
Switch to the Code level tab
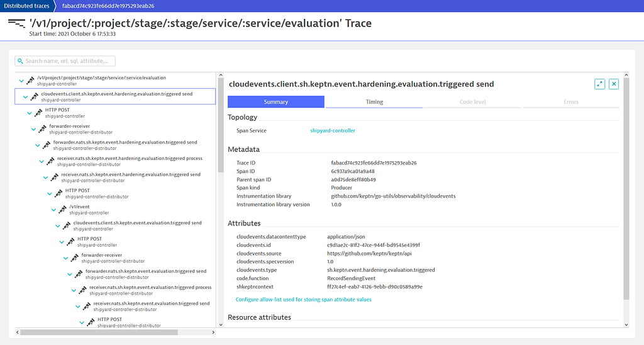473,101
